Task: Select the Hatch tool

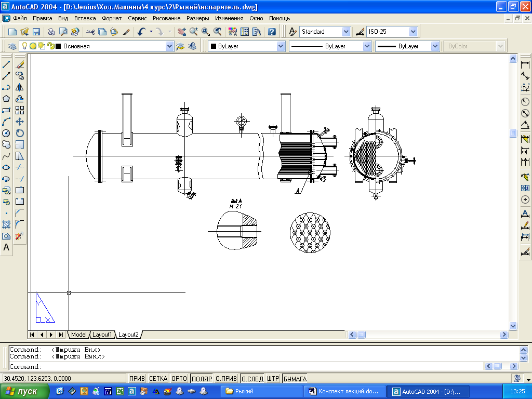Action: coord(6,224)
